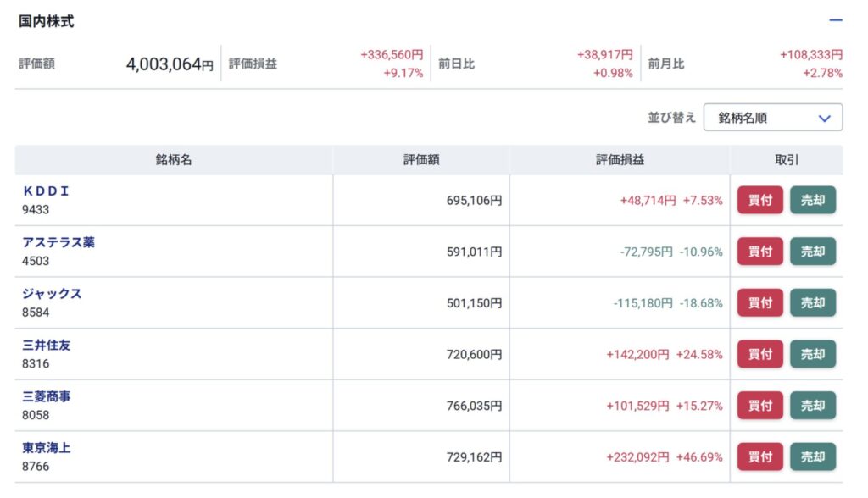The height and width of the screenshot is (498, 868).
Task: Click the KDDI valuation 695,106円
Action: 475,201
